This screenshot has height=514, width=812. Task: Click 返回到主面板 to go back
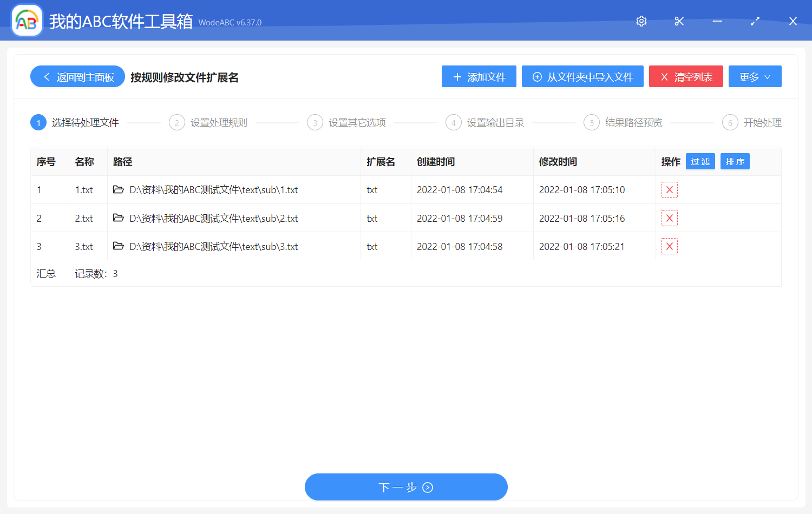point(77,76)
